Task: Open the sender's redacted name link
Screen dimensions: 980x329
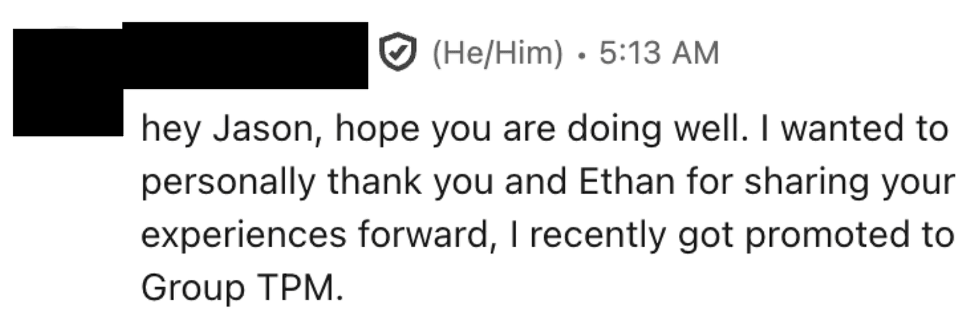Action: (x=245, y=54)
